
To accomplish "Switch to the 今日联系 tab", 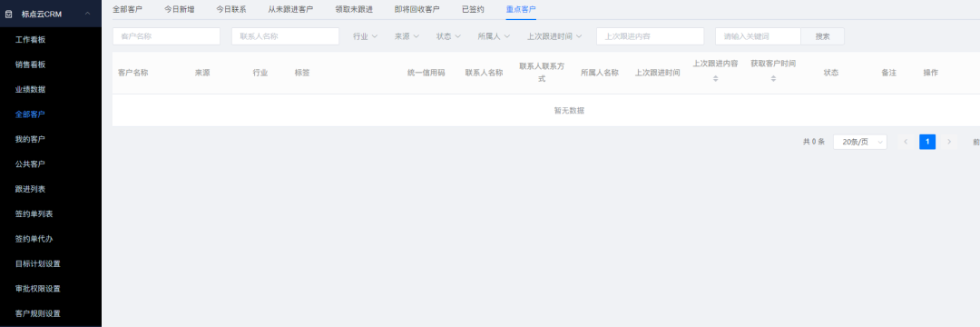I will tap(231, 9).
